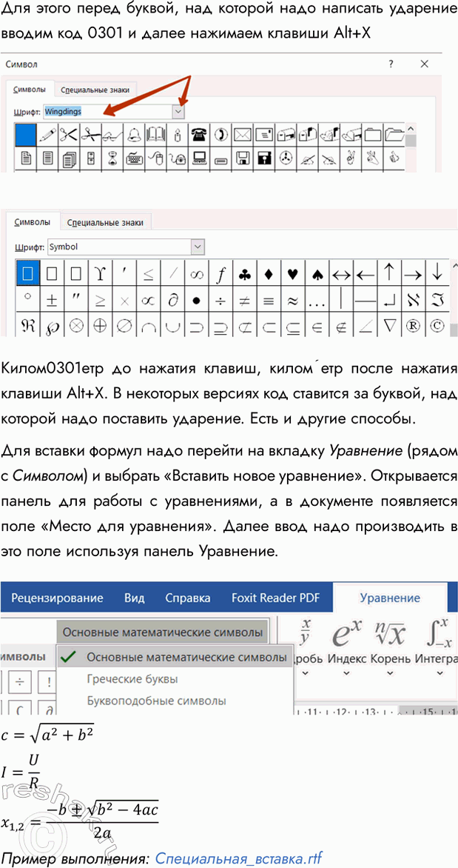Image resolution: width=458 pixels, height=868 pixels.
Task: Choose Буквоподобные символы from list
Action: (157, 701)
